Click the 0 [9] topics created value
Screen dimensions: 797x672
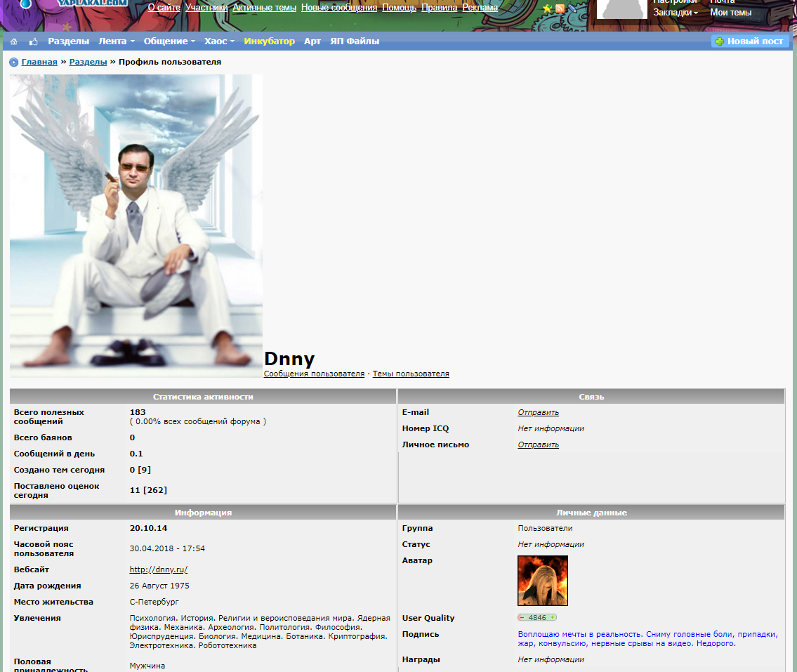(140, 470)
